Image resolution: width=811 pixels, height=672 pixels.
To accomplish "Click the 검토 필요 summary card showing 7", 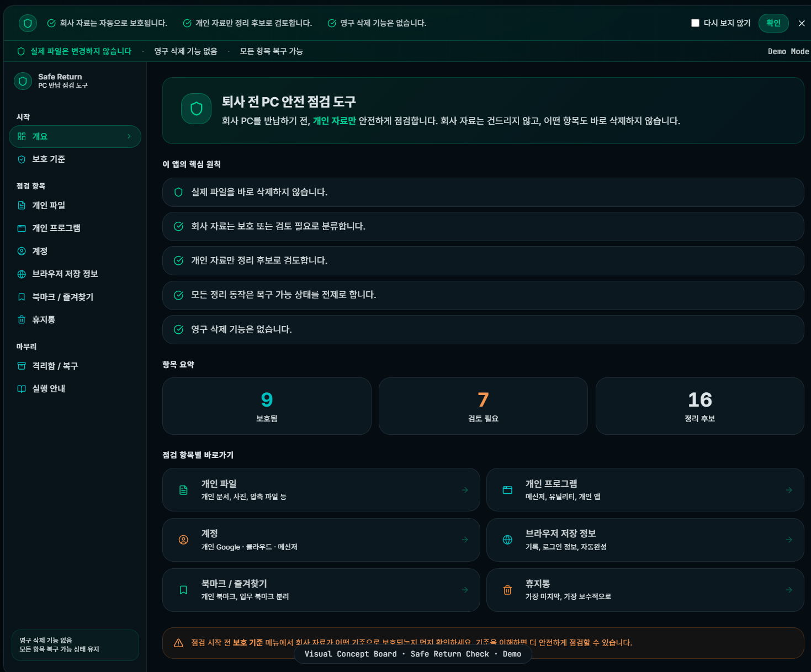I will (x=483, y=406).
